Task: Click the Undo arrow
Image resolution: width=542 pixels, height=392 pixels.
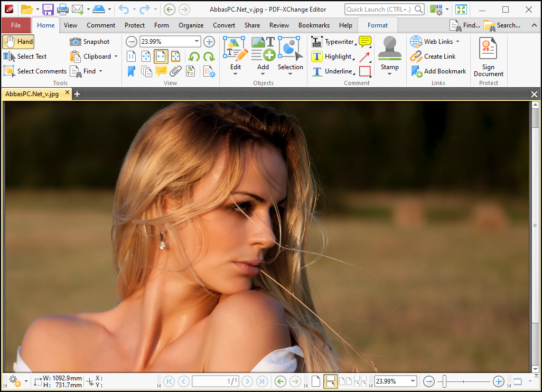Action: [124, 10]
